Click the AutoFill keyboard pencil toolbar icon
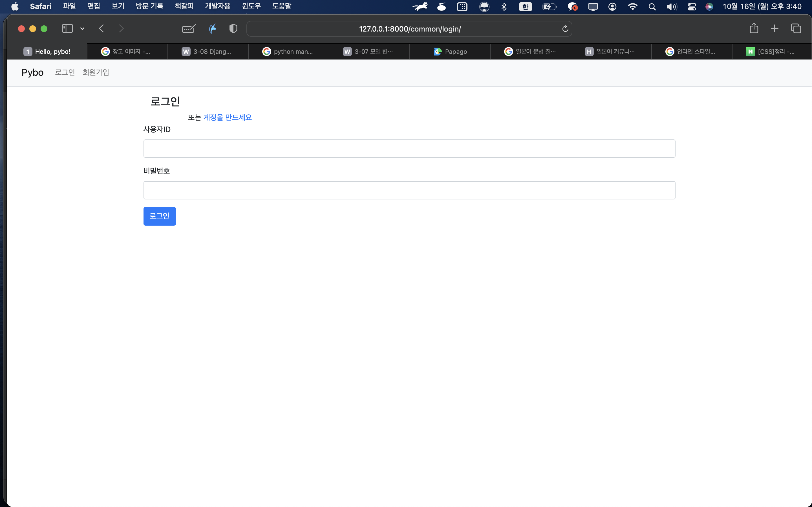Viewport: 812px width, 507px height. (x=189, y=29)
